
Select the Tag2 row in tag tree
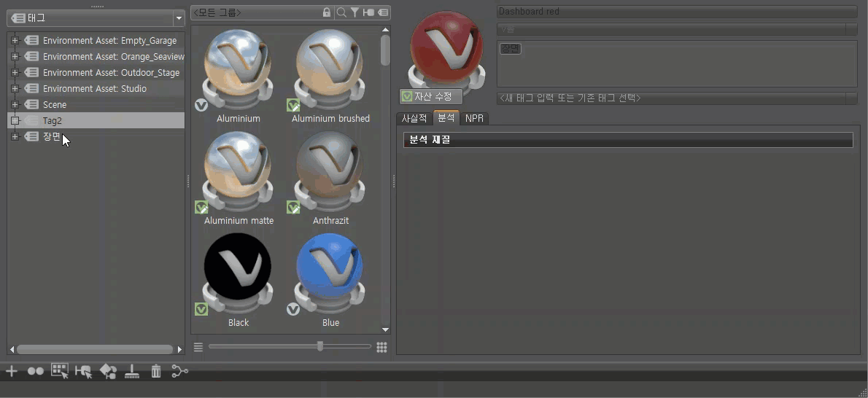pyautogui.click(x=96, y=121)
